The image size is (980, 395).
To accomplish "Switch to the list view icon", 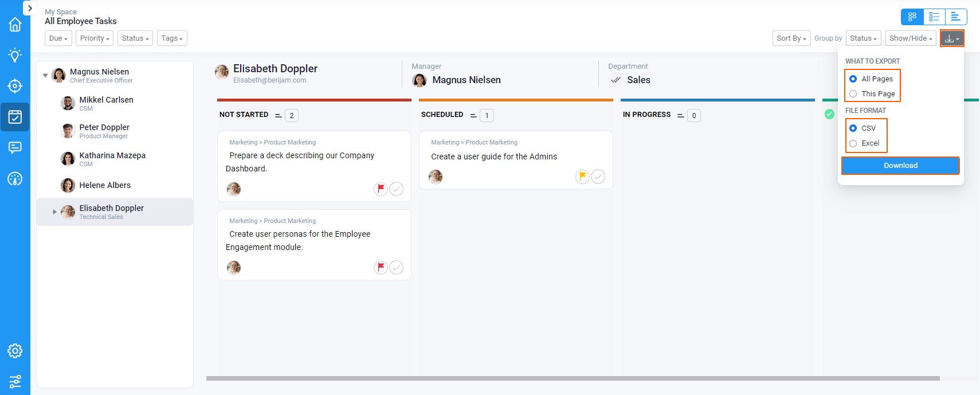I will [934, 17].
